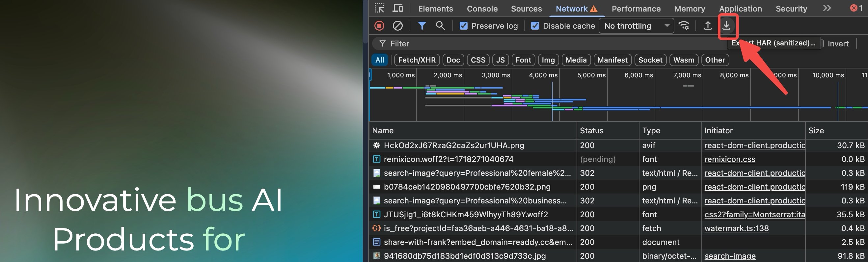Filter requests by Img
This screenshot has width=868, height=262.
click(x=548, y=60)
